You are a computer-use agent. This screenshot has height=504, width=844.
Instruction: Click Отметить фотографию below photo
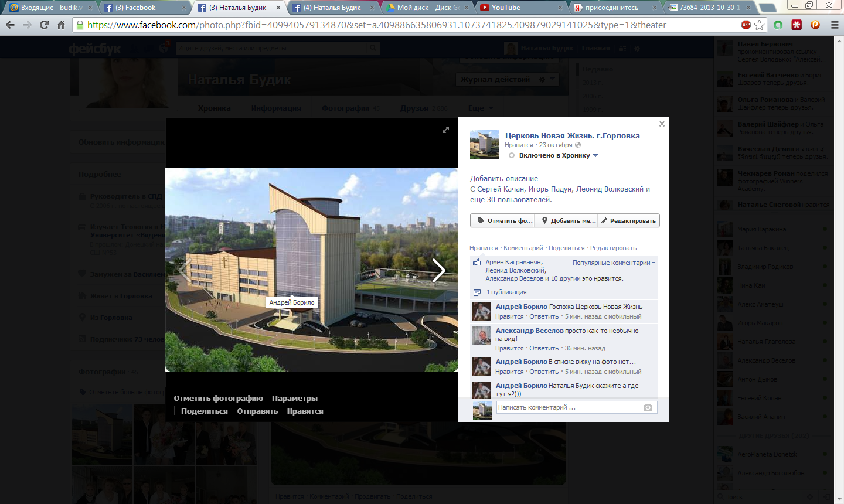[x=218, y=399]
